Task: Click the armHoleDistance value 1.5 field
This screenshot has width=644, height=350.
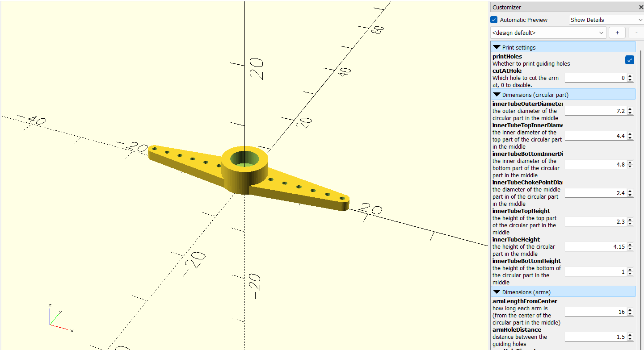Action: [596, 337]
